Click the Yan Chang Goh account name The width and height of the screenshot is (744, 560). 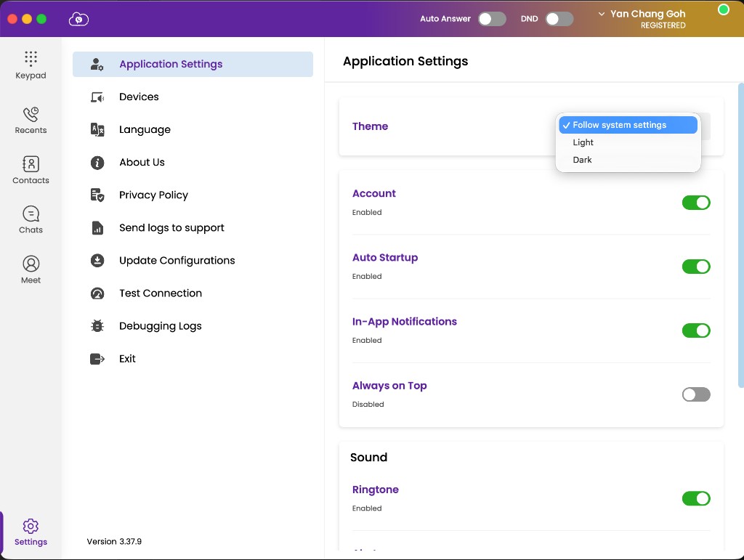[647, 14]
